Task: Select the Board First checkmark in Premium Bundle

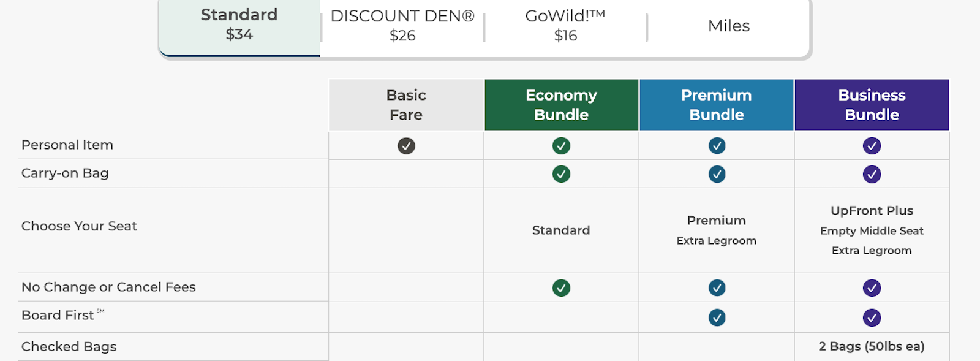Action: pyautogui.click(x=716, y=317)
